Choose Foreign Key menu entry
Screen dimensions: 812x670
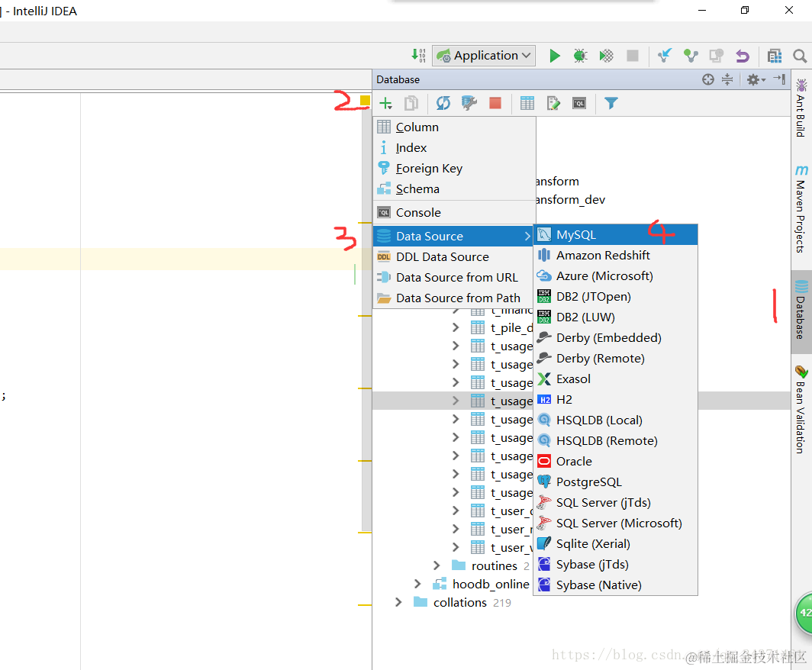(x=454, y=169)
